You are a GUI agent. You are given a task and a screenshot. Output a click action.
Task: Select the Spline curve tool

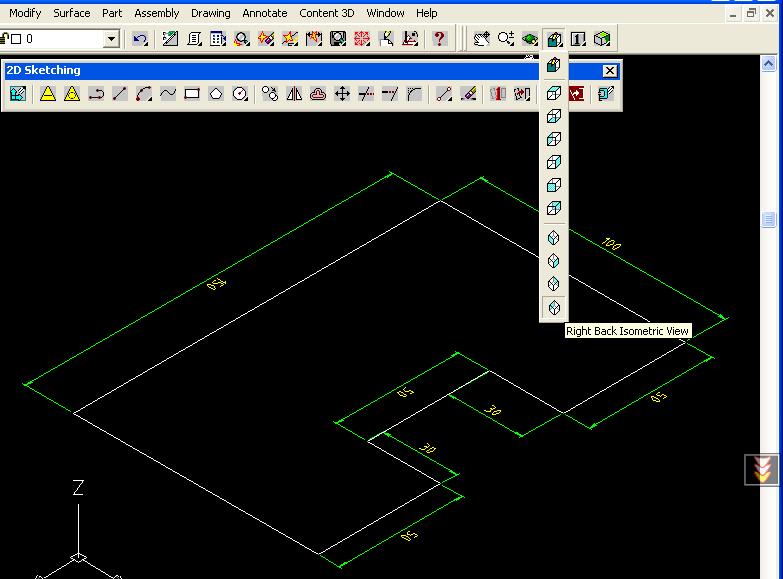tap(168, 94)
